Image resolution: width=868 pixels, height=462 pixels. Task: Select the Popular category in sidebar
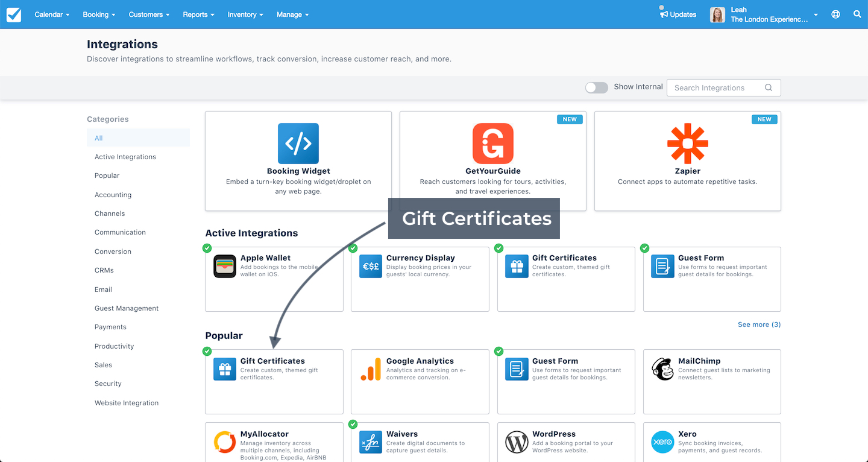[x=107, y=176]
